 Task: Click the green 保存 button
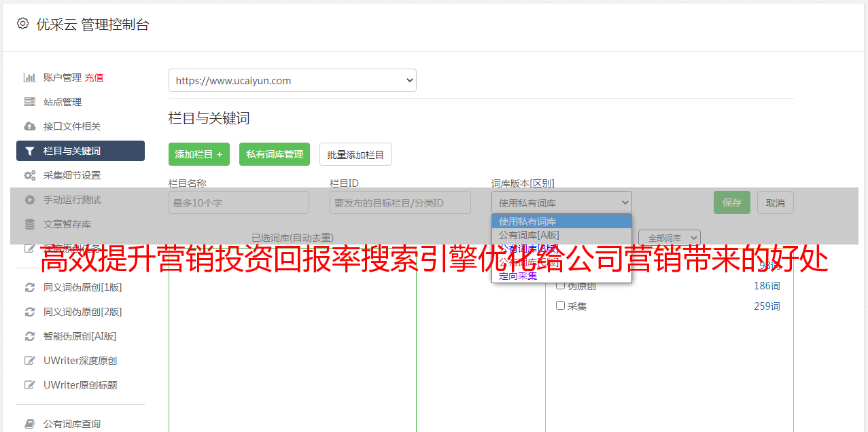pos(732,202)
